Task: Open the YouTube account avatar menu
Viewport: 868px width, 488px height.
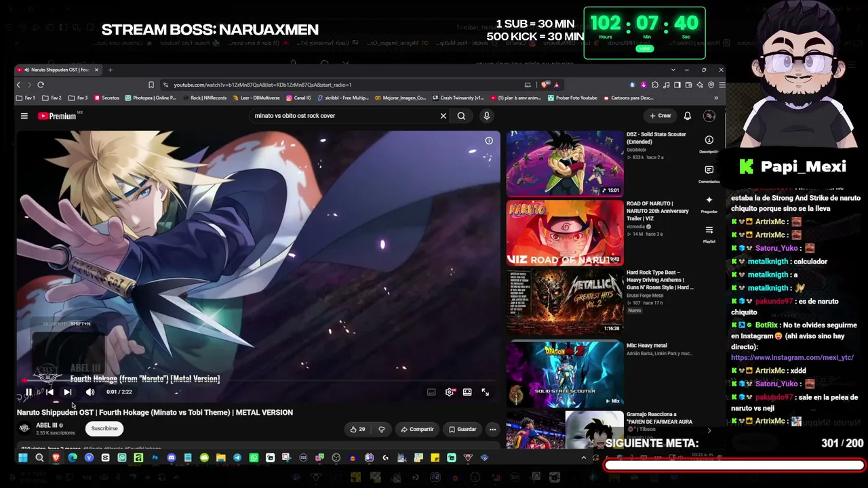Action: [x=709, y=116]
